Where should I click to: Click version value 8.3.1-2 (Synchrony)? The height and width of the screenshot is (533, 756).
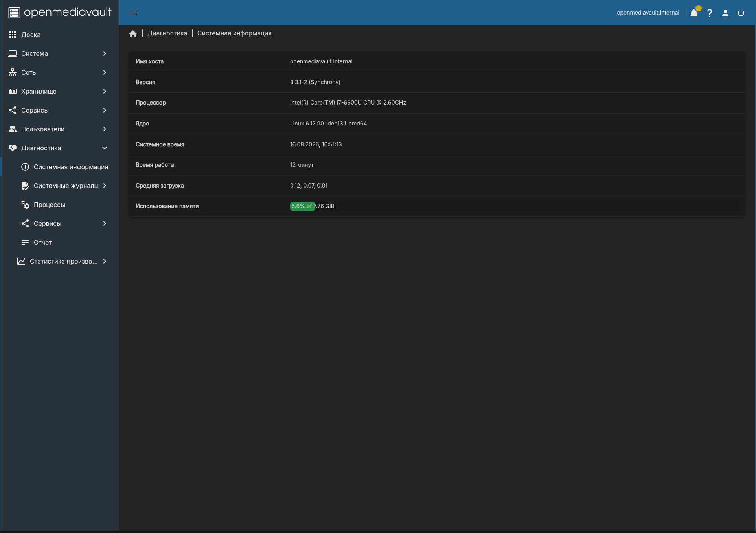pyautogui.click(x=315, y=82)
